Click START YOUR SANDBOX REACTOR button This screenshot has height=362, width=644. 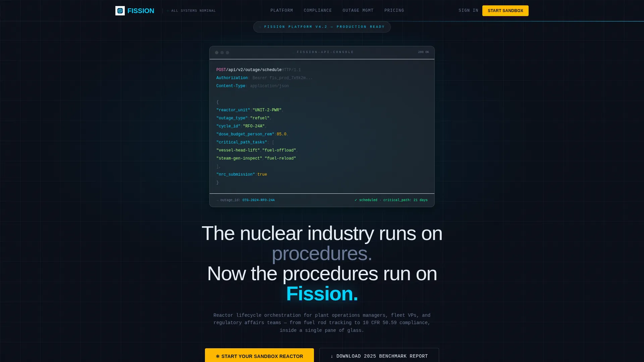click(259, 355)
